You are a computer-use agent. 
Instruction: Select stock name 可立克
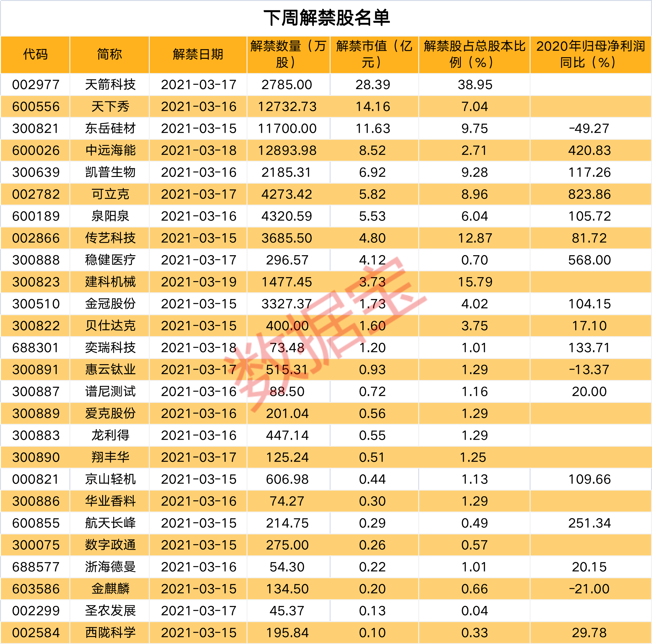pos(110,194)
